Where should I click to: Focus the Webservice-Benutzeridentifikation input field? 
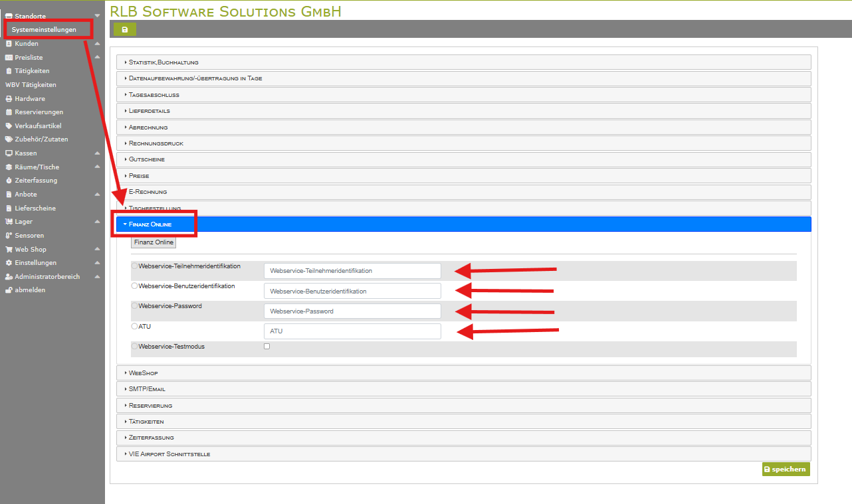click(352, 291)
